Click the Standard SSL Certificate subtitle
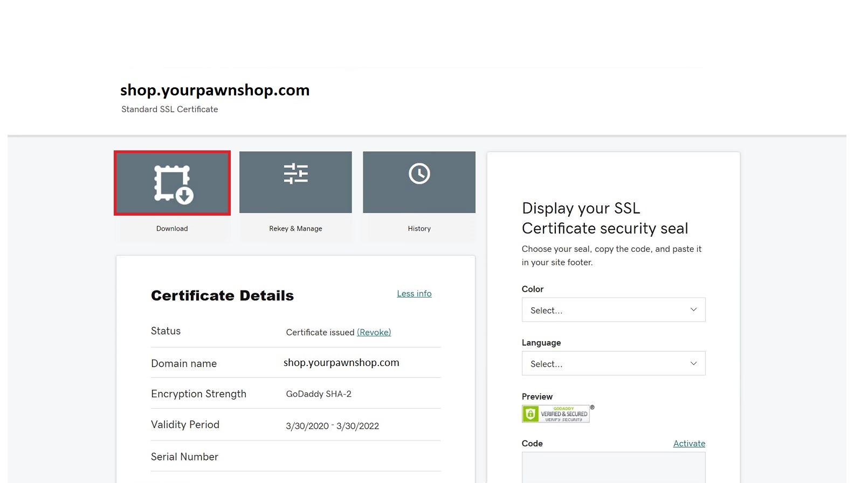 [x=170, y=109]
